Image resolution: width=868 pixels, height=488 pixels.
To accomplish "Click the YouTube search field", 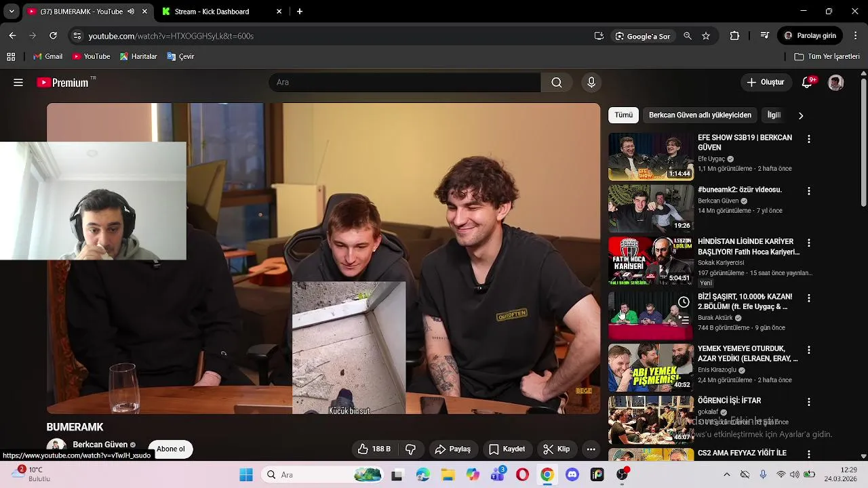I will coord(405,83).
